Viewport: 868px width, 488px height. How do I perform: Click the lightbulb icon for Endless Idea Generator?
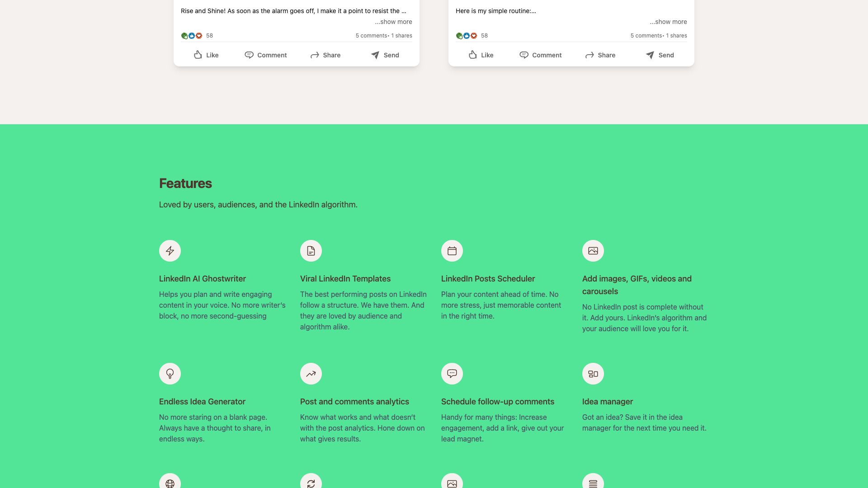170,374
